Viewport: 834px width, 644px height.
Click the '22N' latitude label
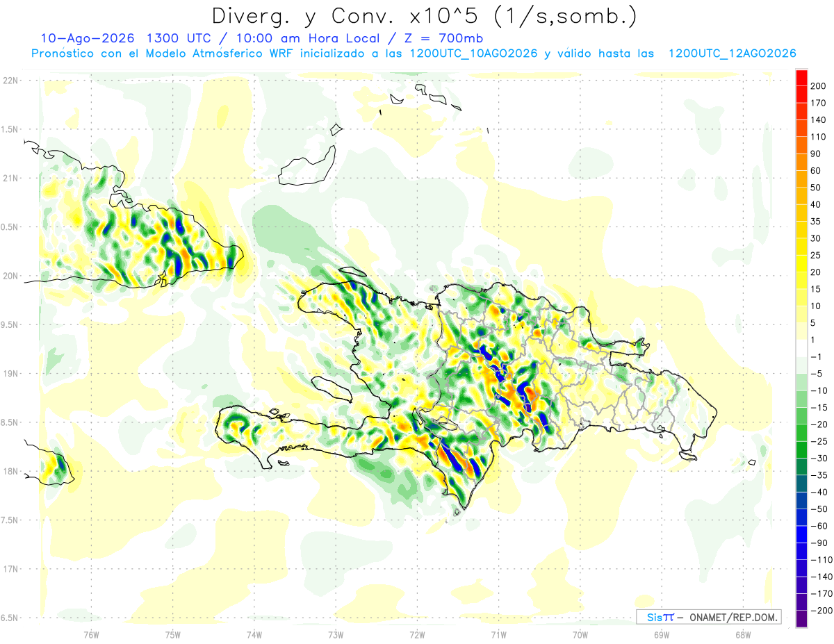(10, 81)
